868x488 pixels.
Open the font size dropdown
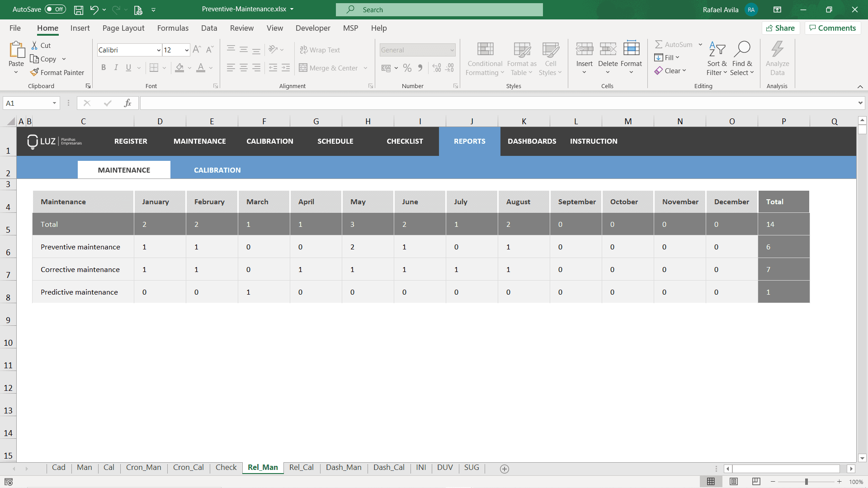click(186, 50)
